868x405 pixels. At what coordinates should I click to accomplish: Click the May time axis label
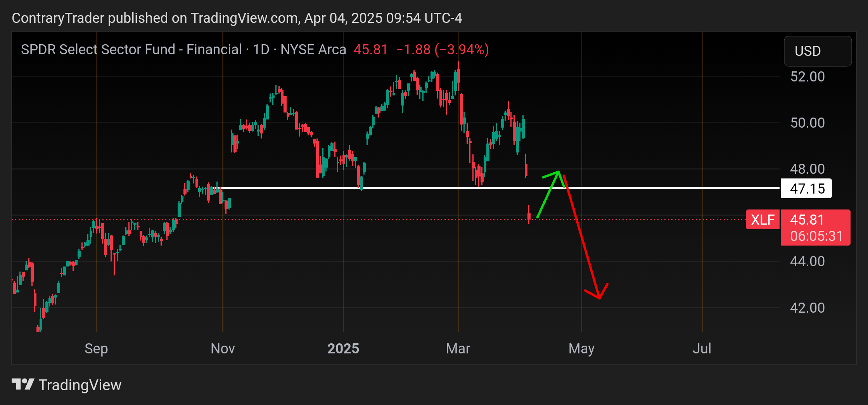tap(581, 348)
